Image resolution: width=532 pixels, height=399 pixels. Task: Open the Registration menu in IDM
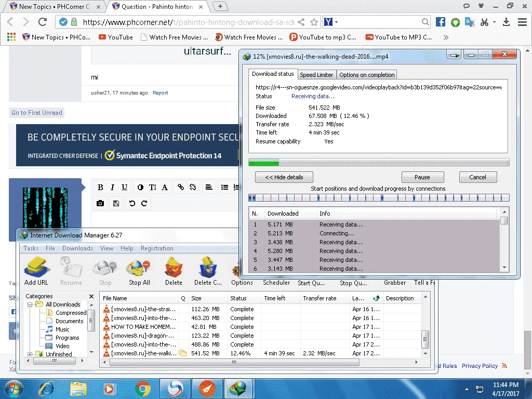pos(157,248)
